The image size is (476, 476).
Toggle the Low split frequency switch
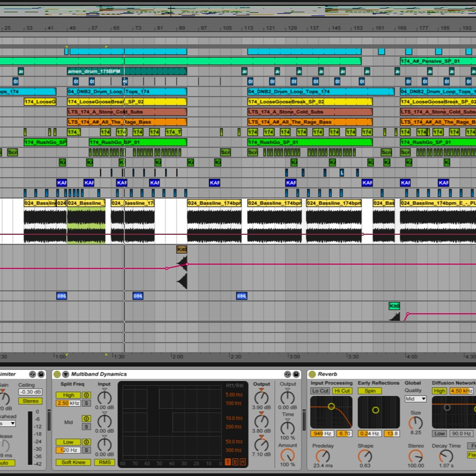68,442
